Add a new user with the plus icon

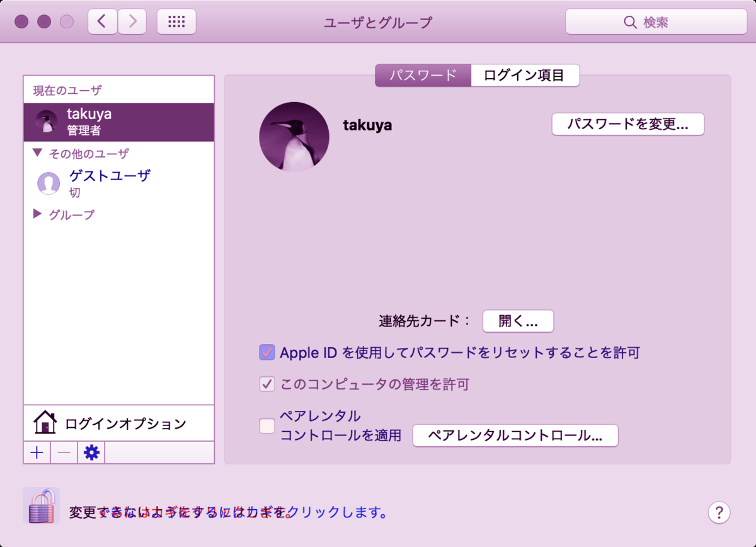tap(37, 452)
